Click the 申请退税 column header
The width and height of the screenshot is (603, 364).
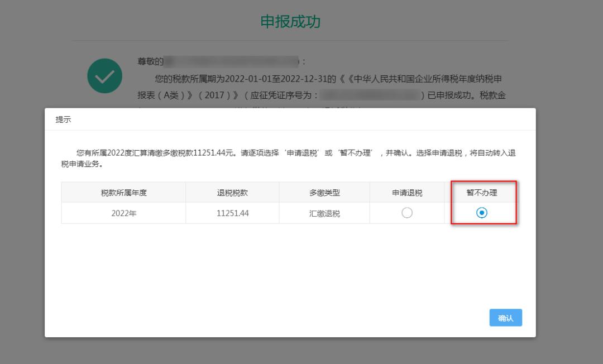click(407, 191)
